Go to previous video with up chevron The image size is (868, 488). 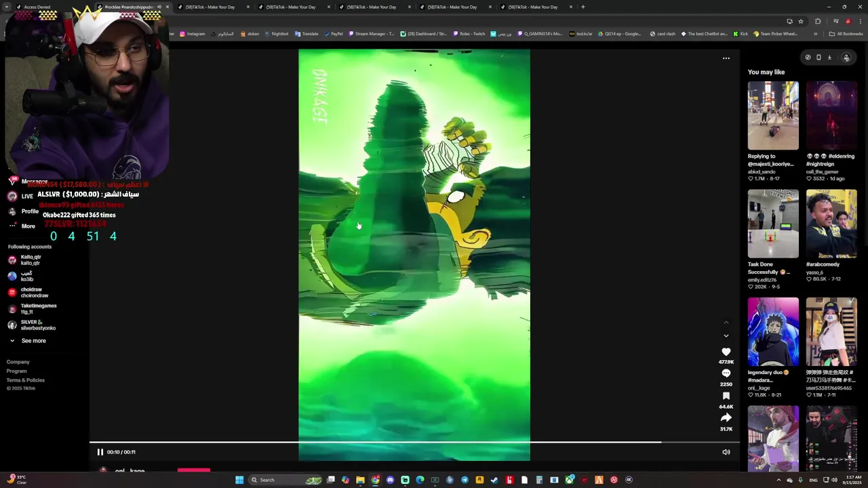726,323
